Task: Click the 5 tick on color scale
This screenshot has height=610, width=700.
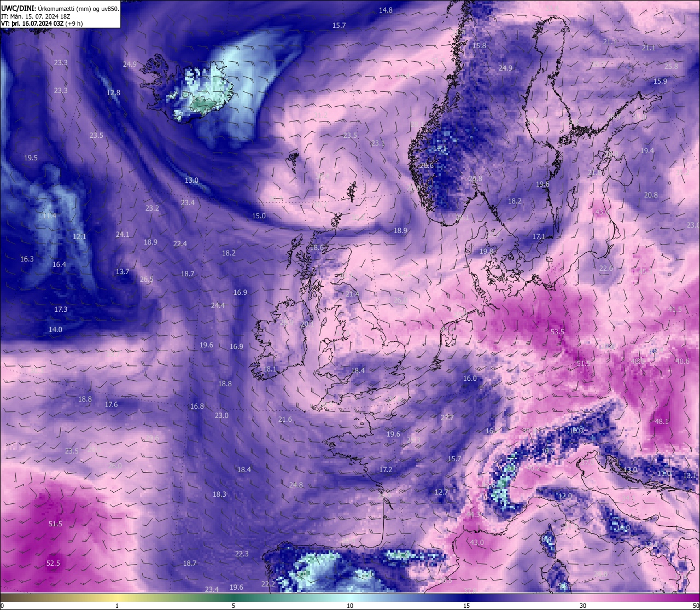Action: (x=234, y=606)
